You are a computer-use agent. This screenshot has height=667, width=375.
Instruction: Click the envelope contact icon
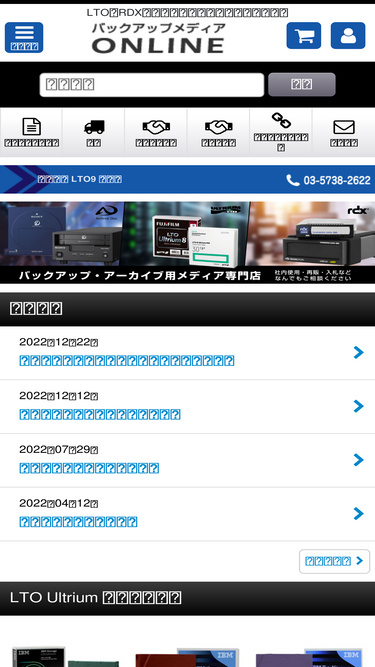344,127
